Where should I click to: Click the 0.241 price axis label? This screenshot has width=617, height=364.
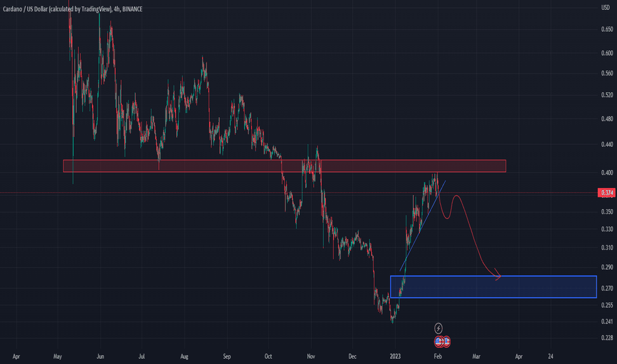607,322
